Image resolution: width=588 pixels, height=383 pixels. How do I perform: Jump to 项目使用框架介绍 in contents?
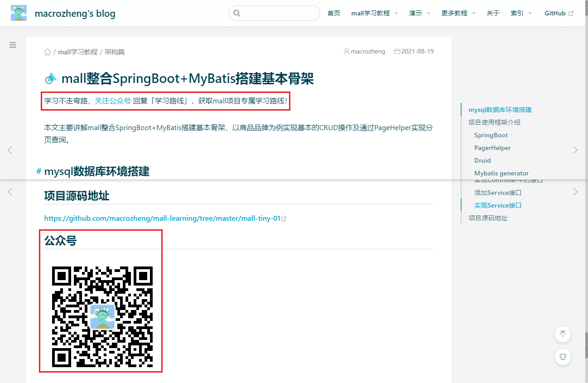point(494,122)
